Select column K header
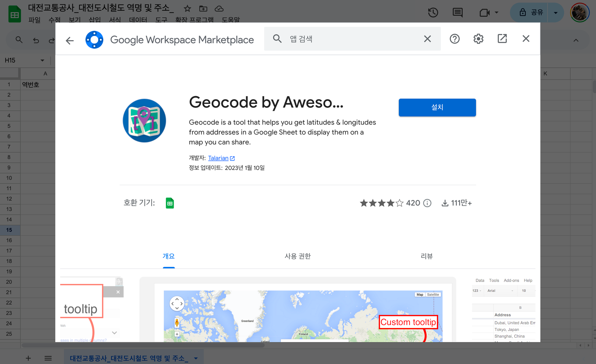This screenshot has height=364, width=596. click(555, 73)
